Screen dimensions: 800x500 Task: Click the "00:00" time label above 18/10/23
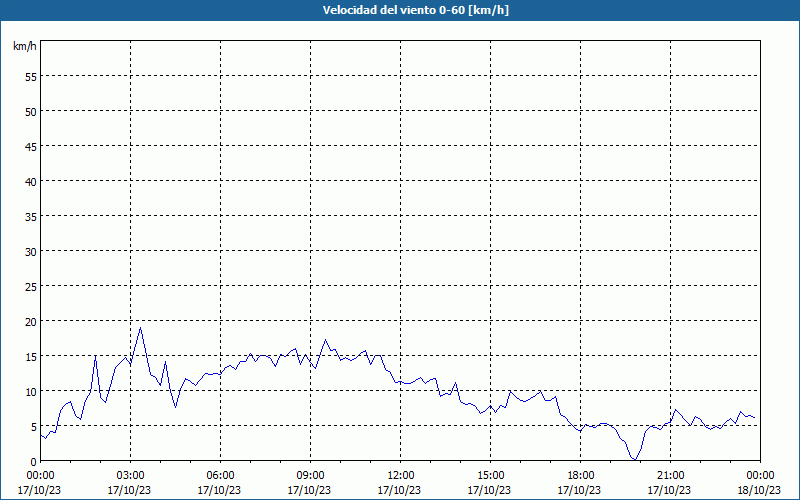[x=760, y=476]
